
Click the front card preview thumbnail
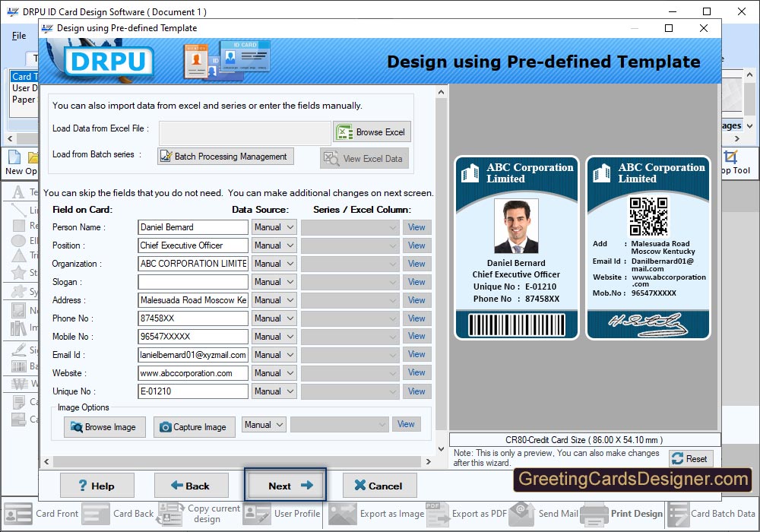(516, 248)
